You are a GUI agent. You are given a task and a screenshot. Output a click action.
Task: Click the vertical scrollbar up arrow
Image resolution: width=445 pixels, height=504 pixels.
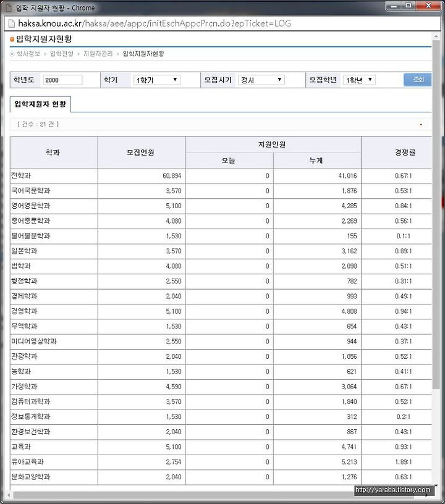pos(436,36)
